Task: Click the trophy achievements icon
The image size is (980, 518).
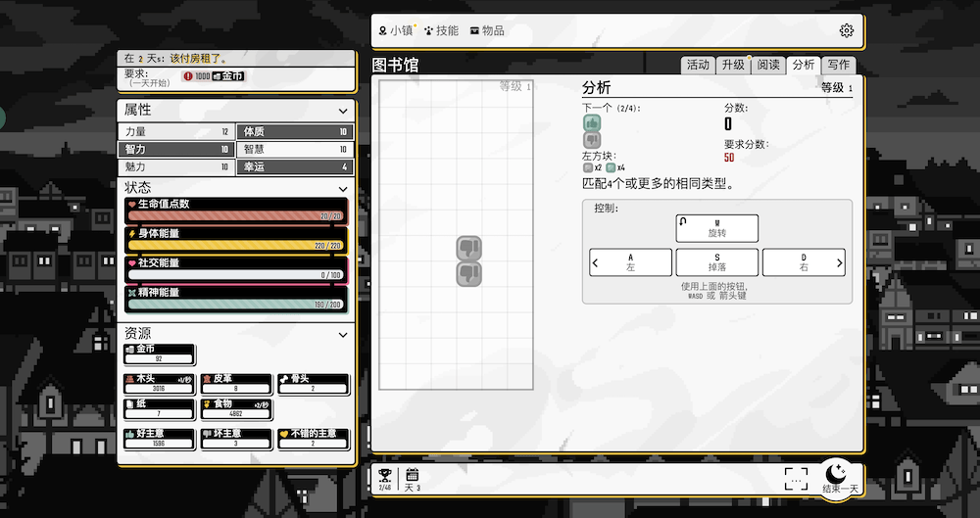Action: click(x=384, y=476)
